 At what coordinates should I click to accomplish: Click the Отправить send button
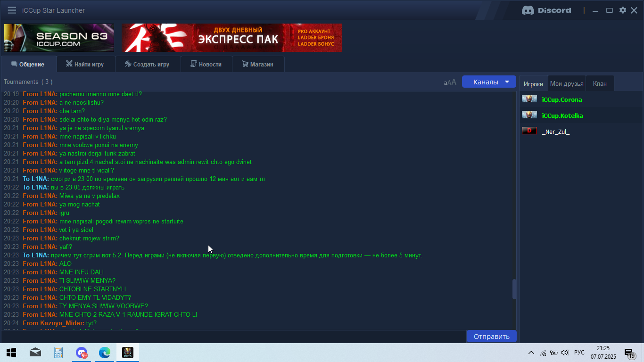[x=492, y=337]
